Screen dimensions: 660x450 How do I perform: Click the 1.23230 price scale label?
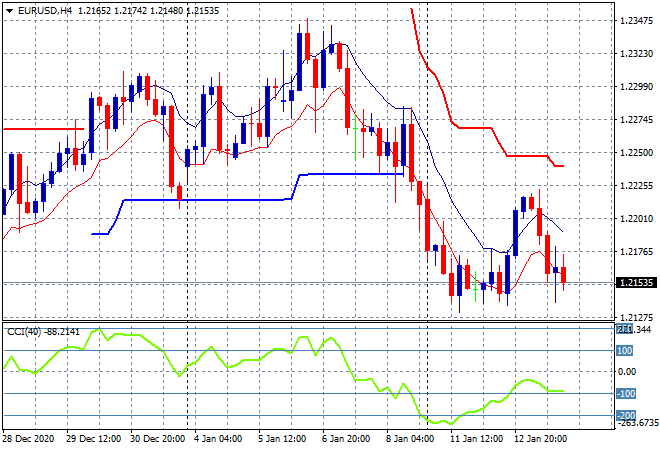636,53
